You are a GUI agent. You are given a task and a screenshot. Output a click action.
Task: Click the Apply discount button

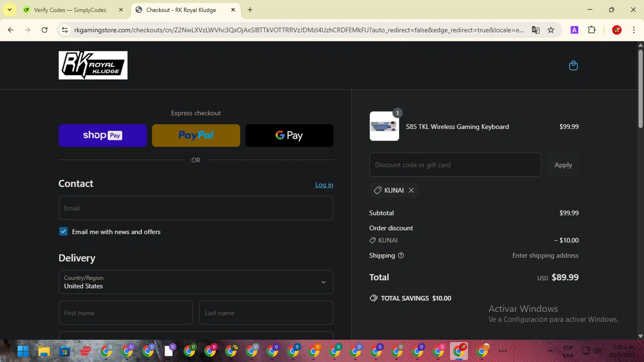[563, 165]
